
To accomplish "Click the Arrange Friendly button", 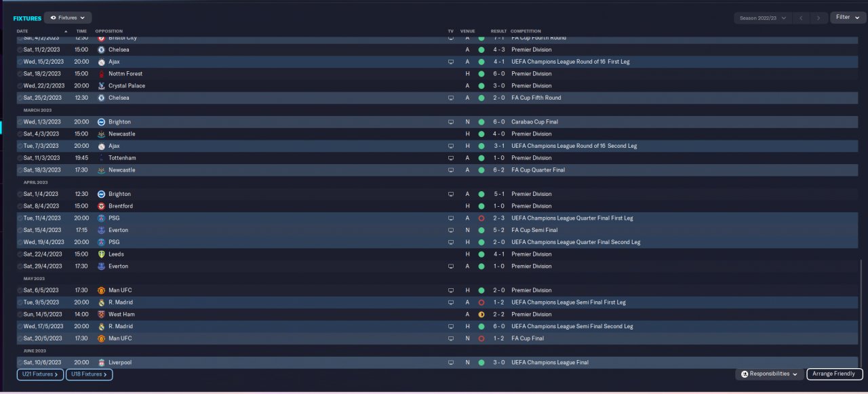I will [835, 374].
